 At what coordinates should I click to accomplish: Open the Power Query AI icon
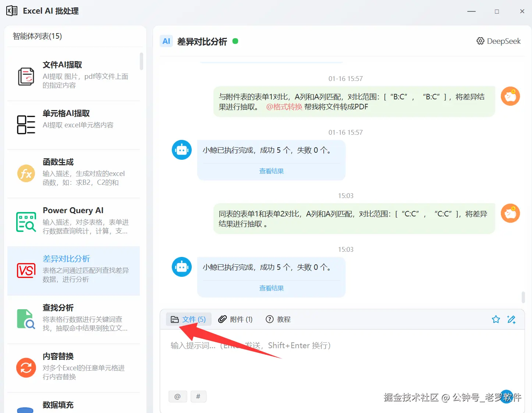(x=26, y=222)
